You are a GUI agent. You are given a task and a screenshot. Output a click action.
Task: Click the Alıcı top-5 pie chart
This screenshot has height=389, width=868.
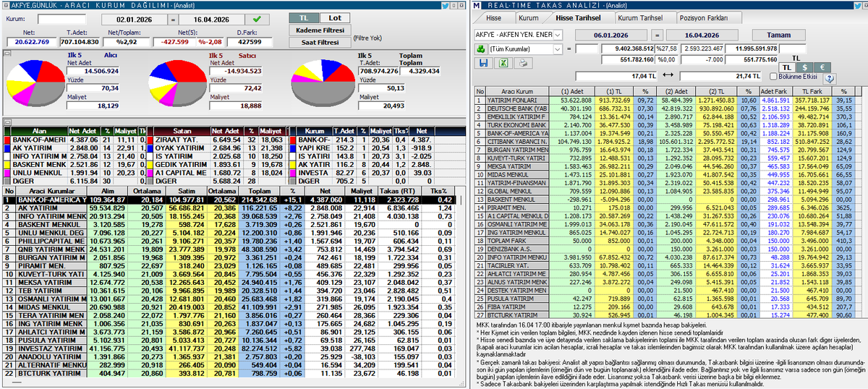pyautogui.click(x=35, y=82)
